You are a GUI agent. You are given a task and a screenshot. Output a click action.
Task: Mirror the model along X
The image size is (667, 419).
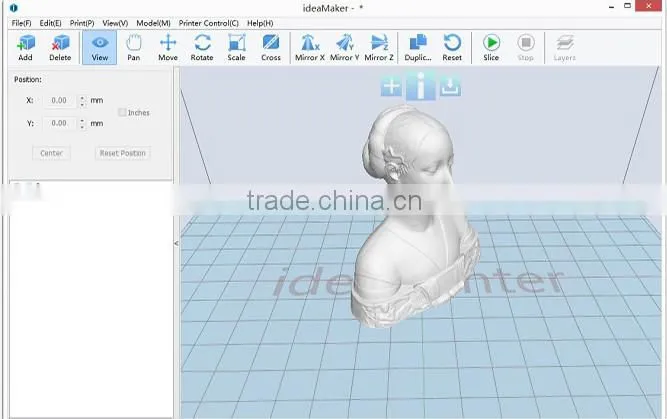(x=310, y=47)
